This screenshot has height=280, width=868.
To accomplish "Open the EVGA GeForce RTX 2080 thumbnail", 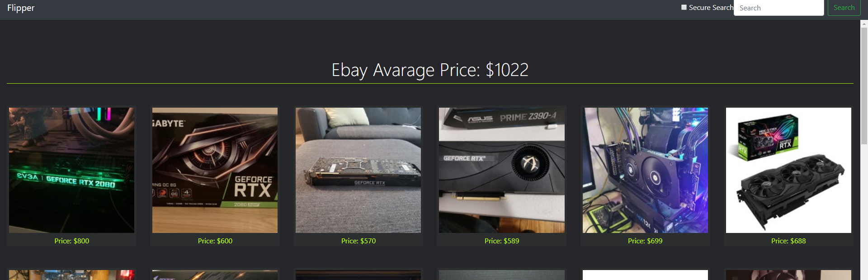I will [x=71, y=170].
